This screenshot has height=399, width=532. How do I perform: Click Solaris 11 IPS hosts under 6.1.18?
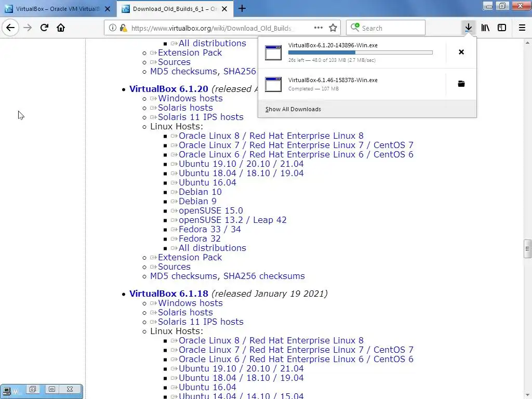point(201,322)
